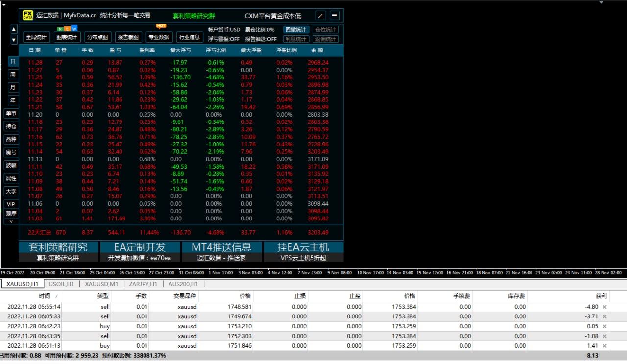Switch to the XAUUSD,M1 chart tab
Viewport: 627px width, 364px height.
(x=101, y=284)
